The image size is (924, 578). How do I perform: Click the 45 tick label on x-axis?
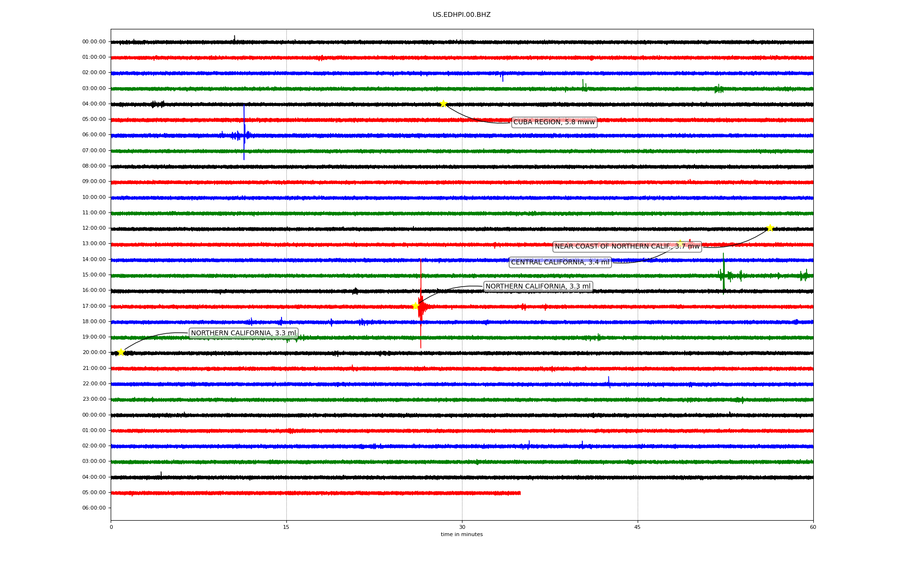tap(637, 527)
